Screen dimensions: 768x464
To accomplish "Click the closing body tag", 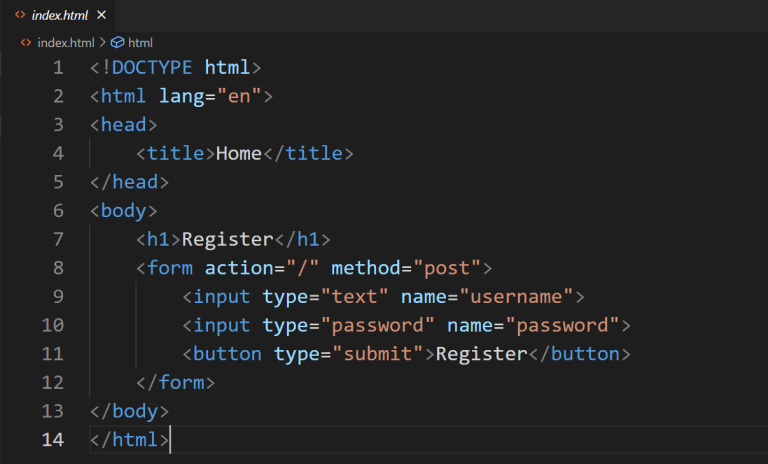I will pyautogui.click(x=129, y=412).
